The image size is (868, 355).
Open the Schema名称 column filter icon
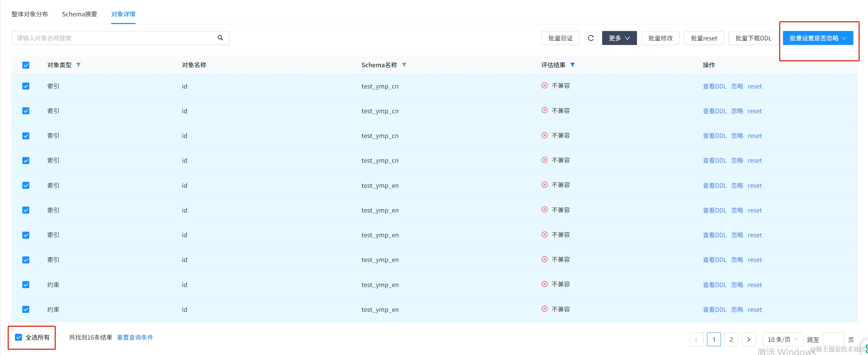404,65
